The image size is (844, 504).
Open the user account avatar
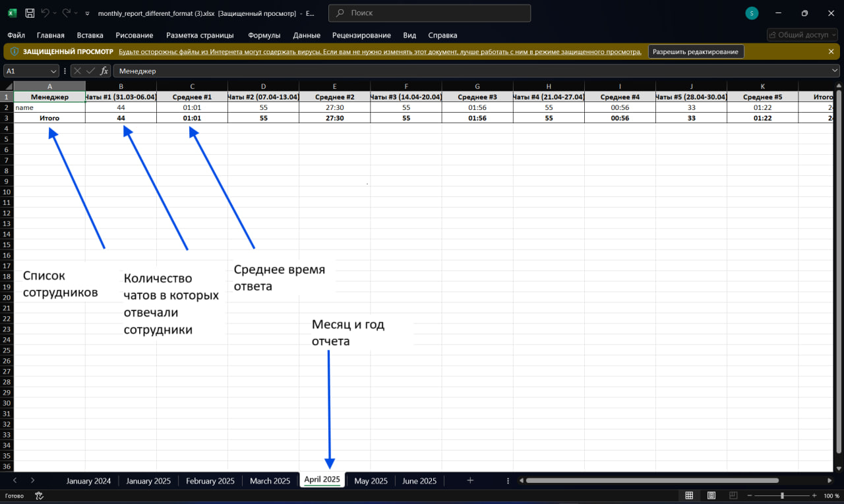[x=752, y=13]
